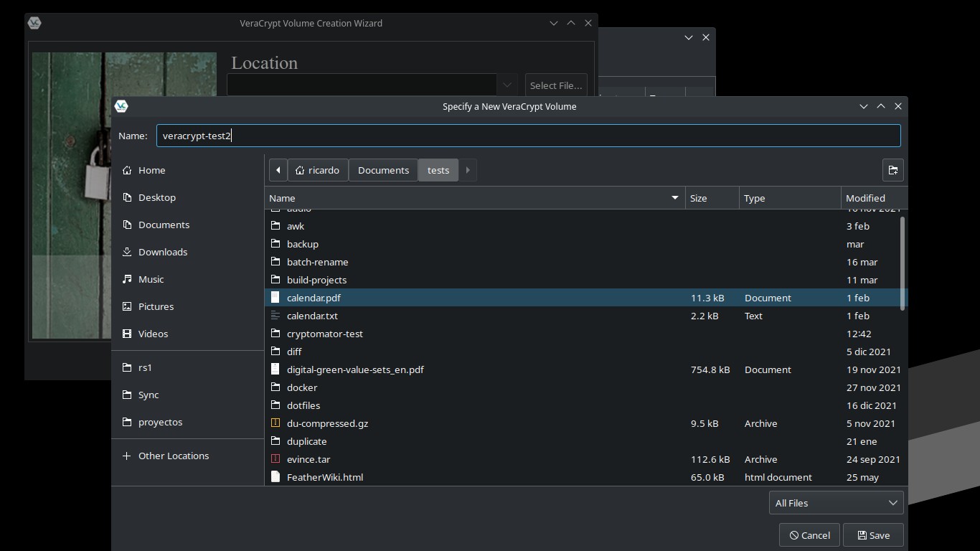
Task: Maximize the VeraCrypt Volume Creation Wizard window
Action: coord(571,23)
